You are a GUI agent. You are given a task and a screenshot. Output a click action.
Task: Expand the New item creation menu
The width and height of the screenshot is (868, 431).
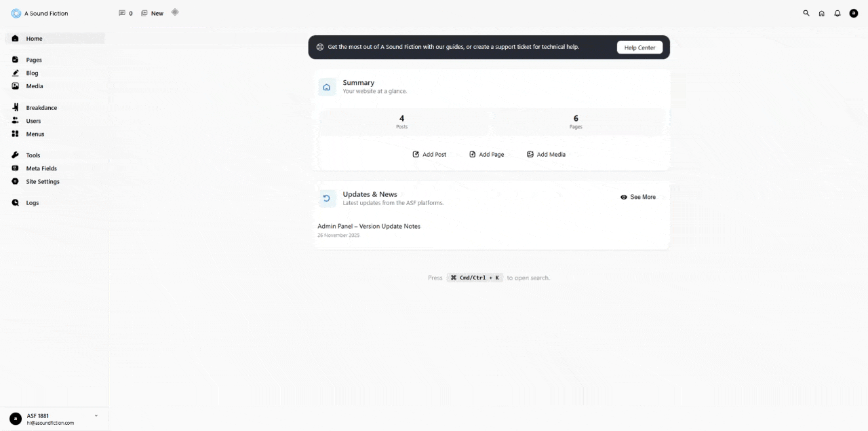tap(152, 13)
